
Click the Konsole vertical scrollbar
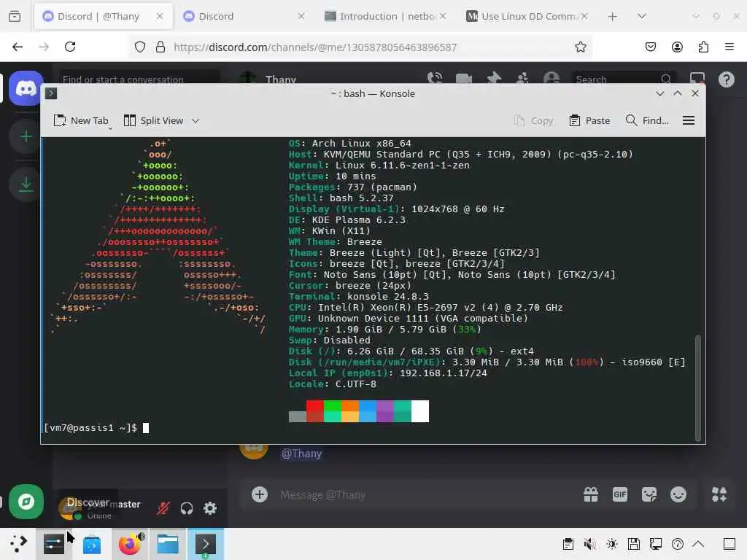[x=698, y=388]
